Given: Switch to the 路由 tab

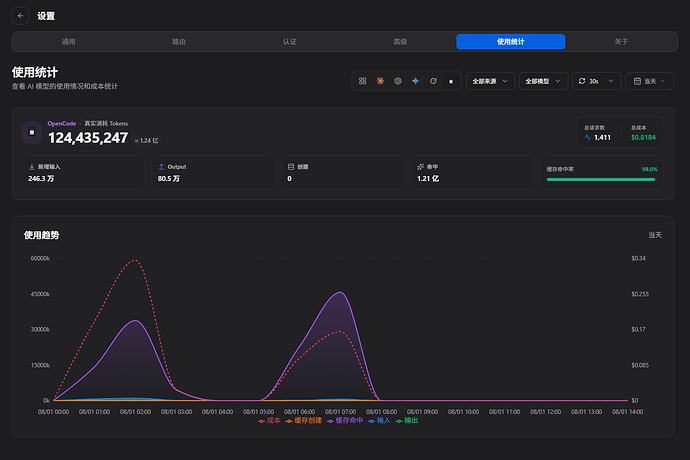Looking at the screenshot, I should pos(179,42).
